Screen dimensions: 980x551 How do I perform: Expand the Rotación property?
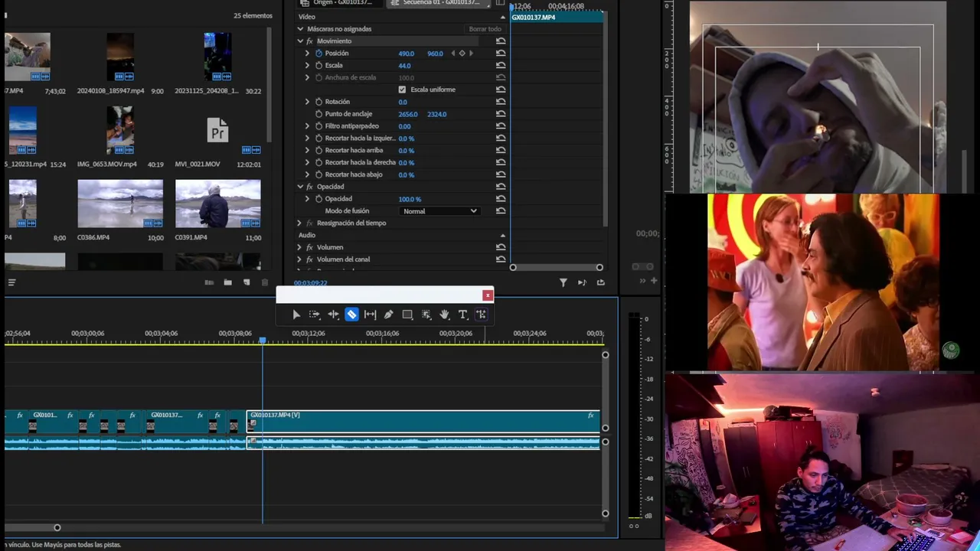point(308,102)
